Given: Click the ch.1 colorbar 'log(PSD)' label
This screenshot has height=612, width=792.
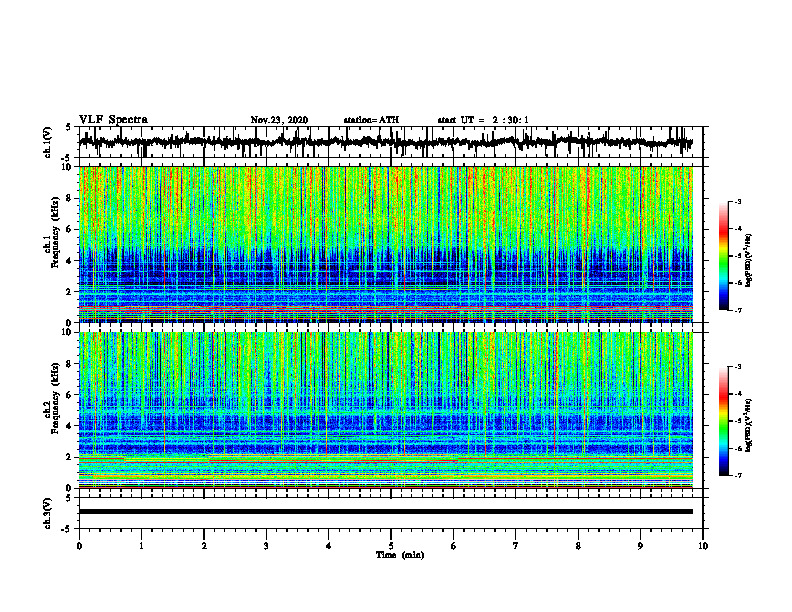Looking at the screenshot, I should pyautogui.click(x=749, y=260).
